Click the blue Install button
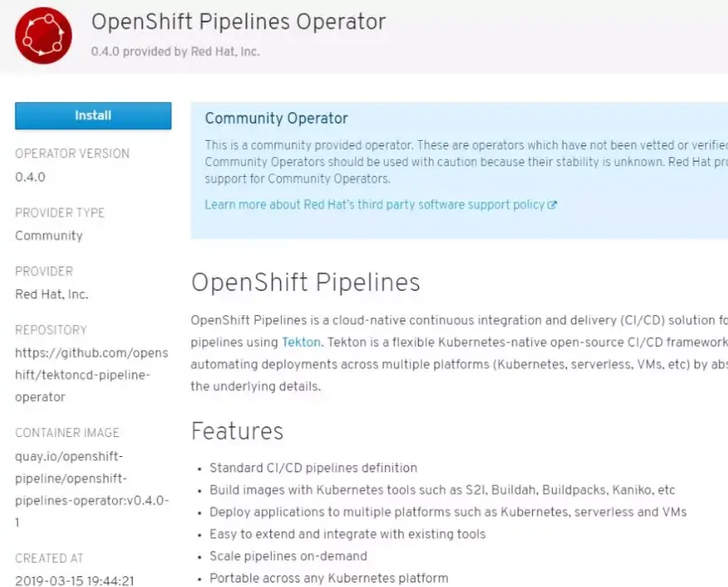 tap(93, 116)
